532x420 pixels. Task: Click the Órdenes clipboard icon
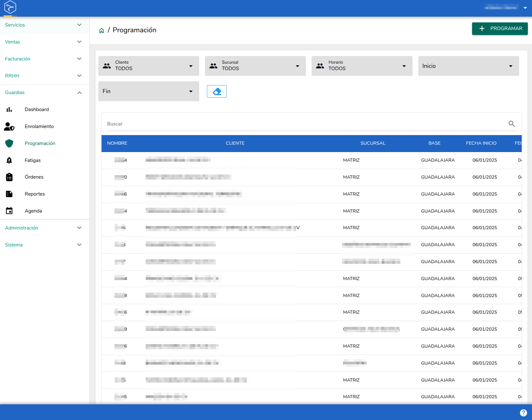point(9,177)
